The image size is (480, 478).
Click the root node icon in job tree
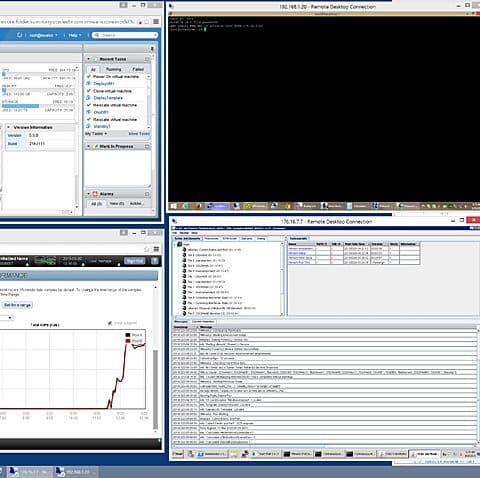[x=179, y=244]
